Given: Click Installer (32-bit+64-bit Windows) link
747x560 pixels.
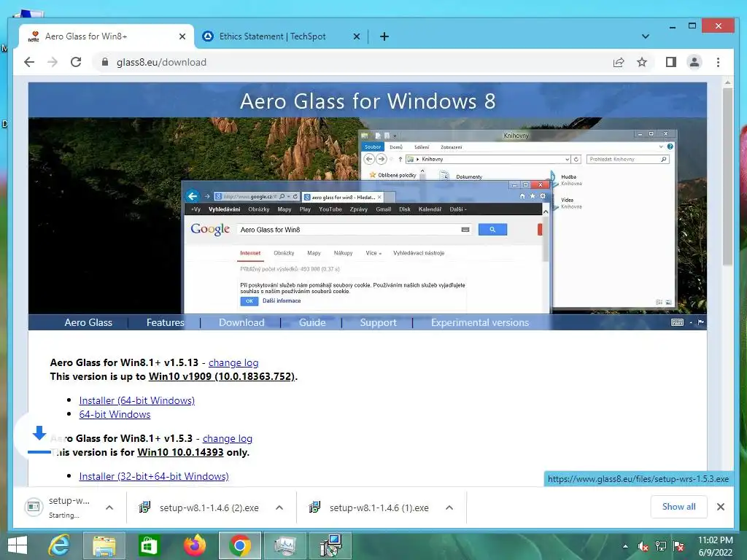Looking at the screenshot, I should 154,476.
